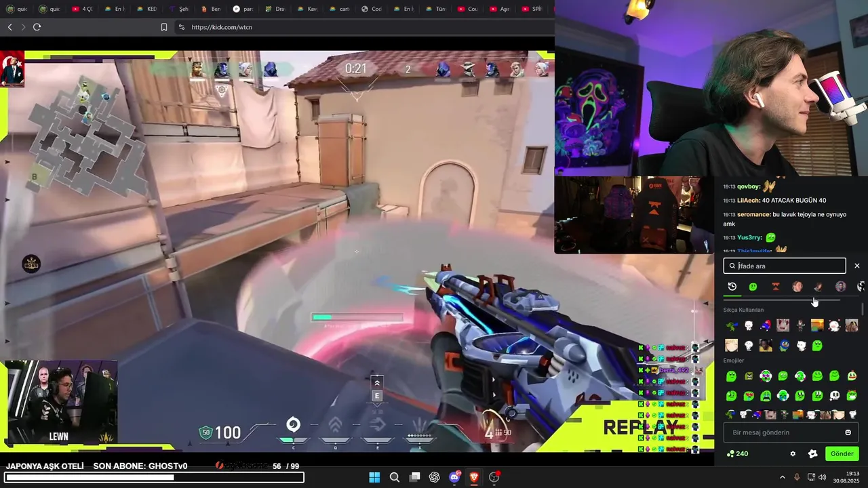This screenshot has width=868, height=488.
Task: Click username Yus3rry in chat
Action: [x=749, y=238]
